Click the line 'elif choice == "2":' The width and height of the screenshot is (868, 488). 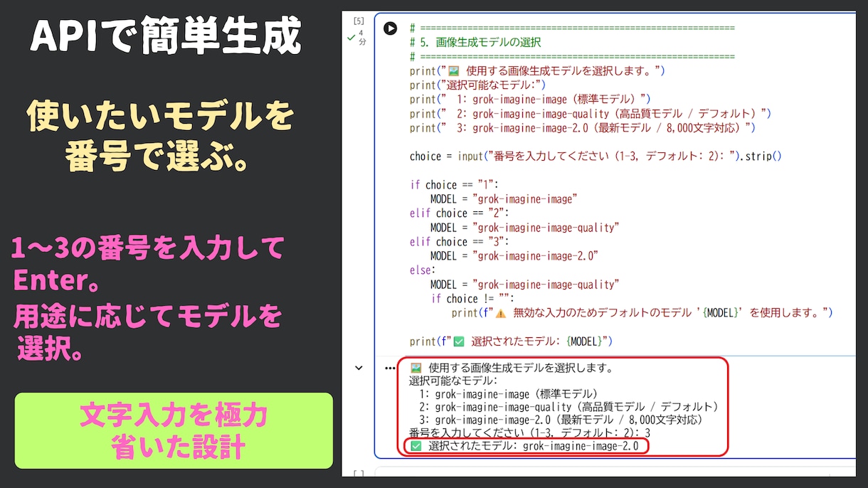pos(459,213)
